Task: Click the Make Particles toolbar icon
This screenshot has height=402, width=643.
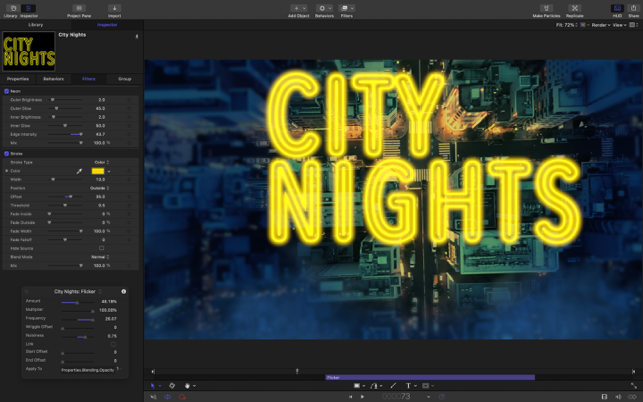Action: [546, 9]
